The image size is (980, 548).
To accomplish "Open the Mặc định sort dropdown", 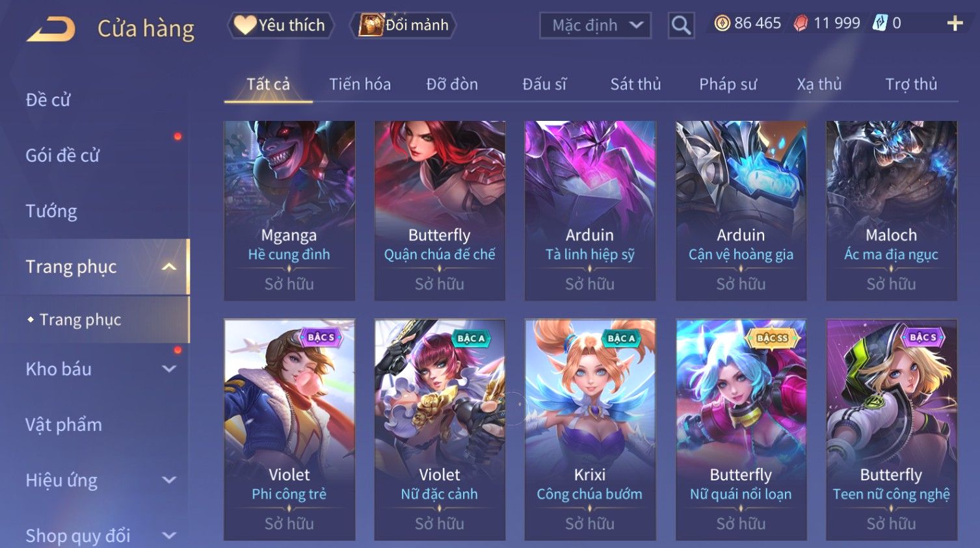I will tap(595, 25).
